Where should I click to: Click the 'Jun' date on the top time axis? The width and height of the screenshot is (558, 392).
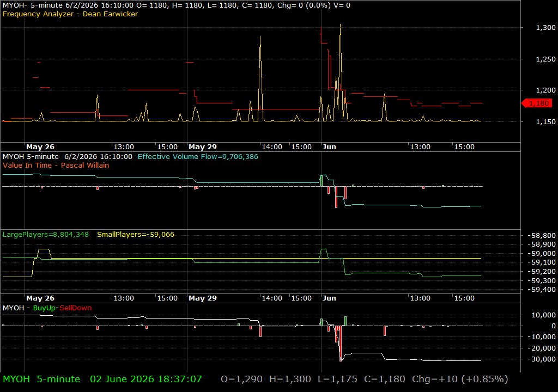pos(329,146)
